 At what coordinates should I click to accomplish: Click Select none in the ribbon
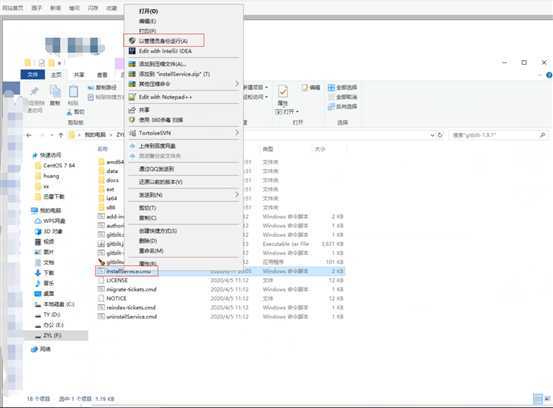[x=342, y=97]
